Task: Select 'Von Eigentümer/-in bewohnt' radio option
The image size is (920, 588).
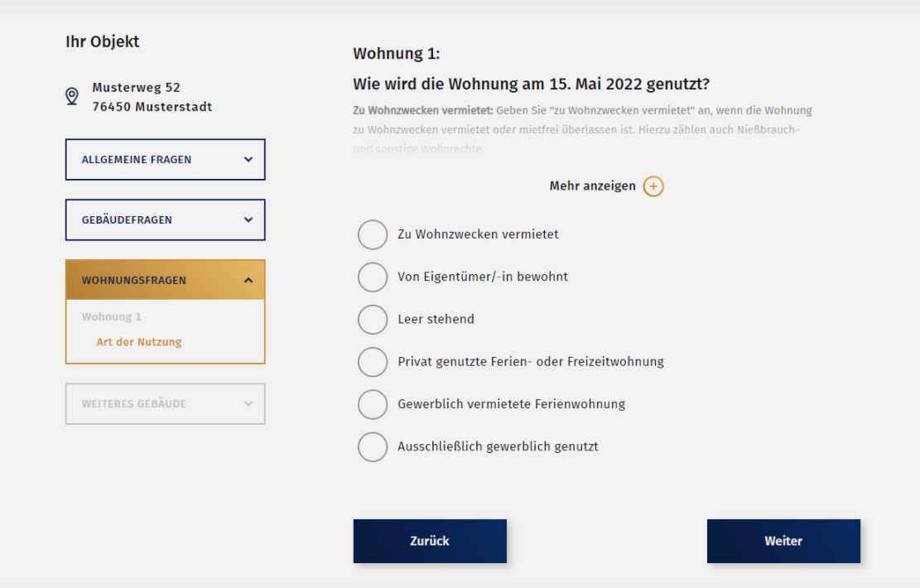Action: pyautogui.click(x=373, y=277)
